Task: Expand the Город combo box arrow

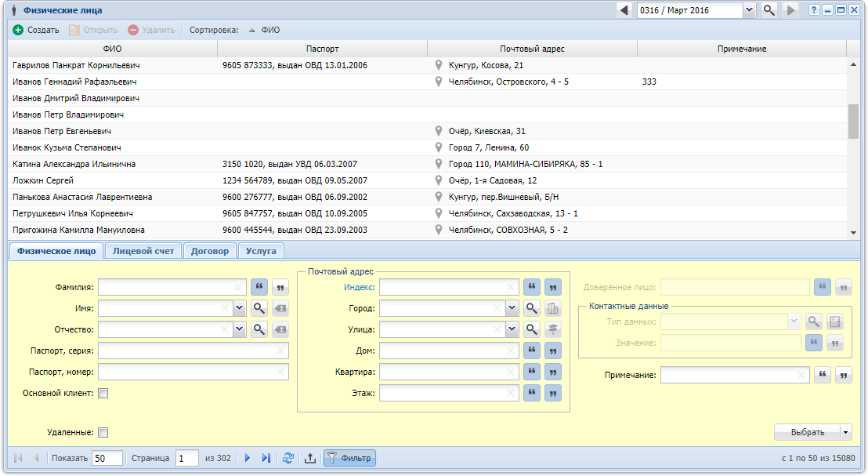Action: [x=512, y=308]
